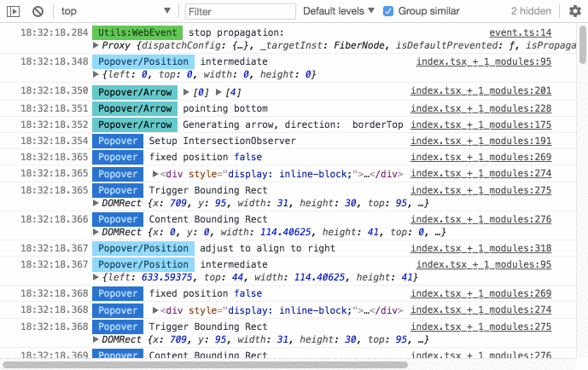Click the horizontal scrollbar thumb
588x370 pixels.
point(205,364)
